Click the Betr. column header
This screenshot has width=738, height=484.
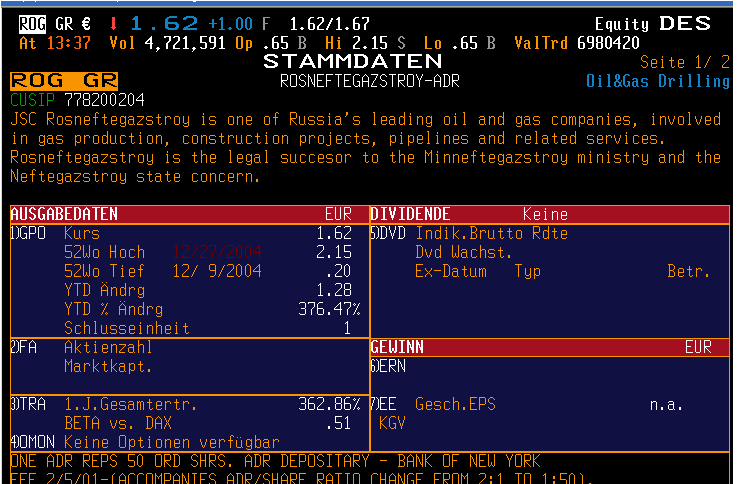coord(689,272)
